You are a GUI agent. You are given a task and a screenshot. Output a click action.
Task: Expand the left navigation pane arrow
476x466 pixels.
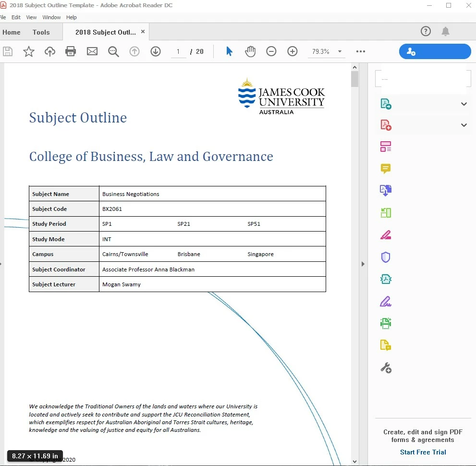(1, 264)
